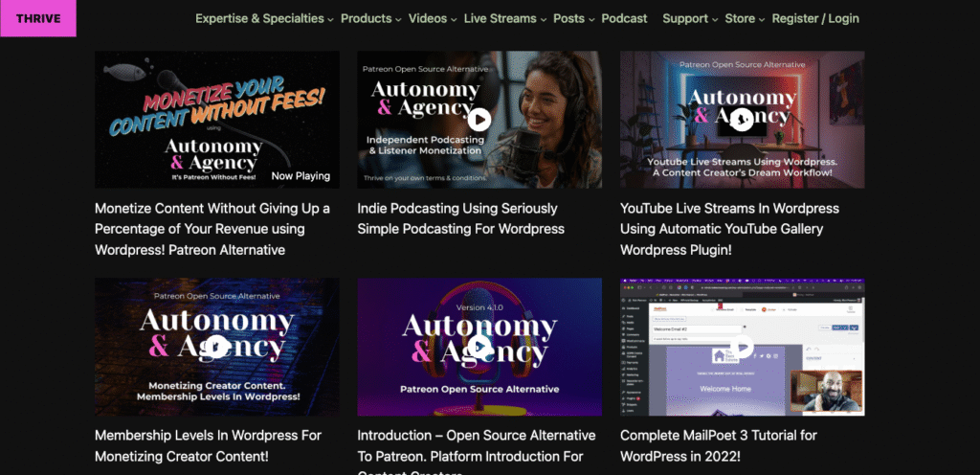
Task: Play the MailPoet 3 tutorial video
Action: coord(742,347)
